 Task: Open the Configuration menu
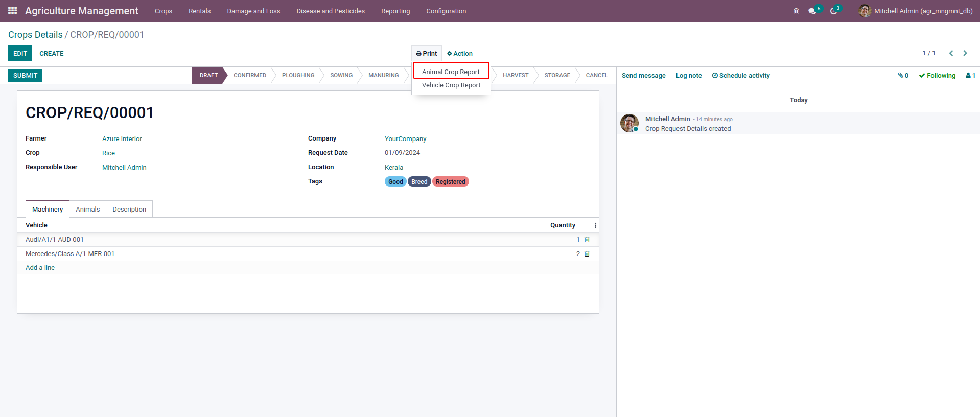(446, 11)
